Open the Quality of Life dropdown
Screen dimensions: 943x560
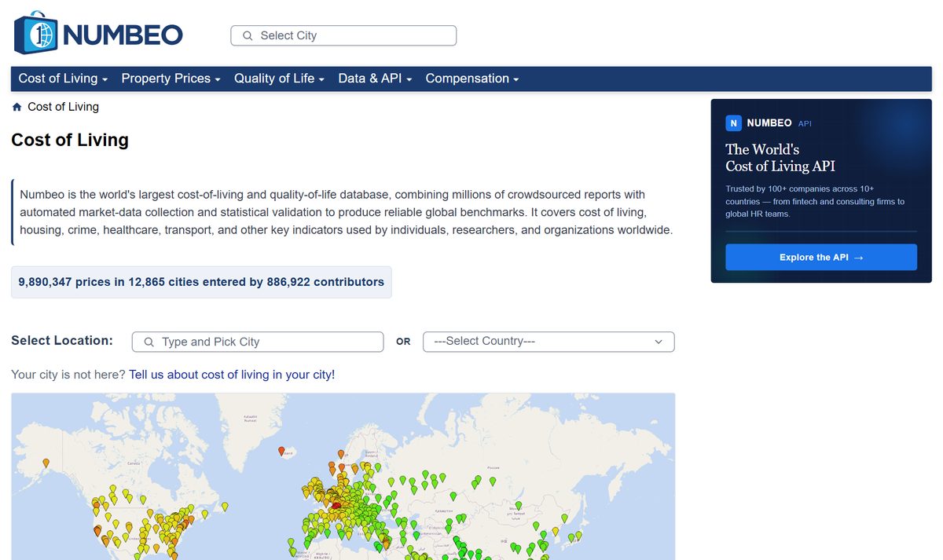[279, 79]
